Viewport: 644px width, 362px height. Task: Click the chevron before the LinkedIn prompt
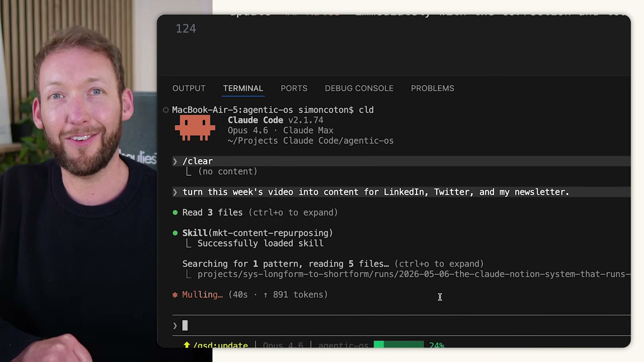175,192
